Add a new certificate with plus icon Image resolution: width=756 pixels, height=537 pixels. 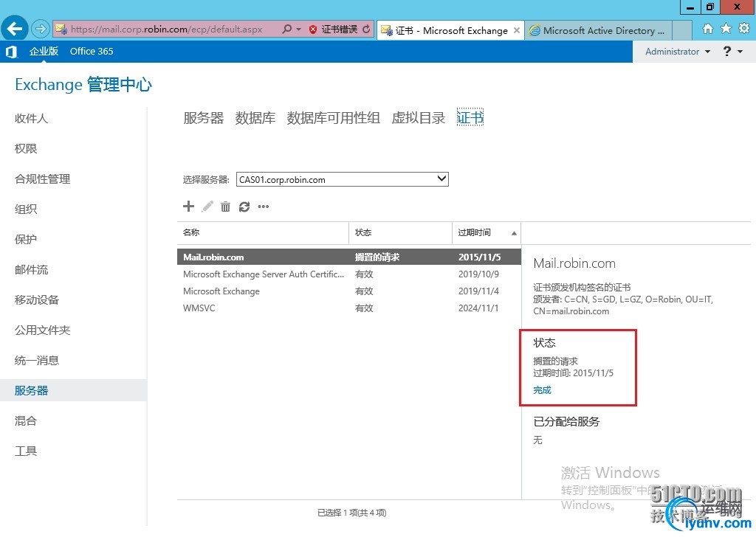188,207
